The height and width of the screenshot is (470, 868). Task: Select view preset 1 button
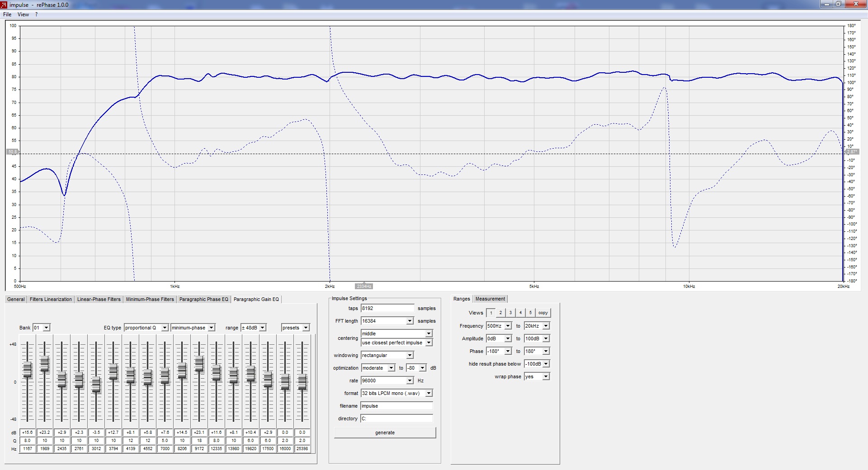491,313
